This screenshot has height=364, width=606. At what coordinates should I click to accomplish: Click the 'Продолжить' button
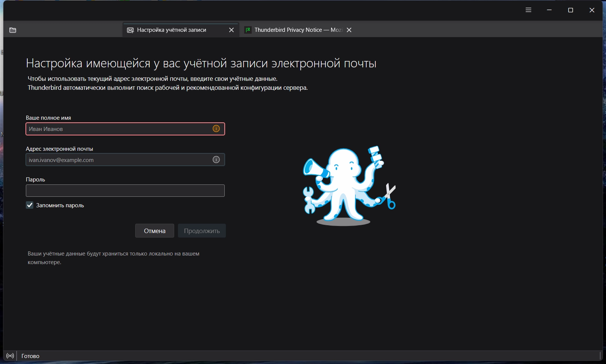tap(202, 231)
